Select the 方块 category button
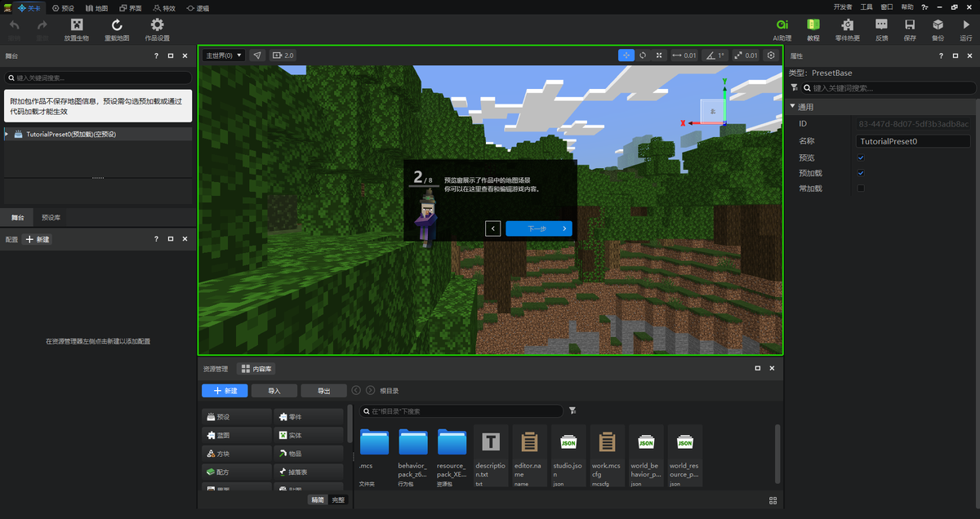This screenshot has height=519, width=980. point(237,454)
